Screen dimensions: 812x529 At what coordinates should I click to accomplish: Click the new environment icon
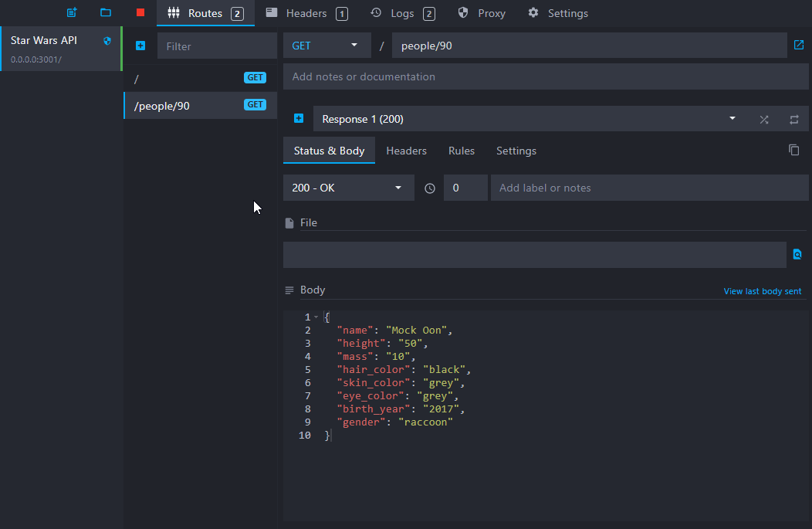tap(72, 12)
